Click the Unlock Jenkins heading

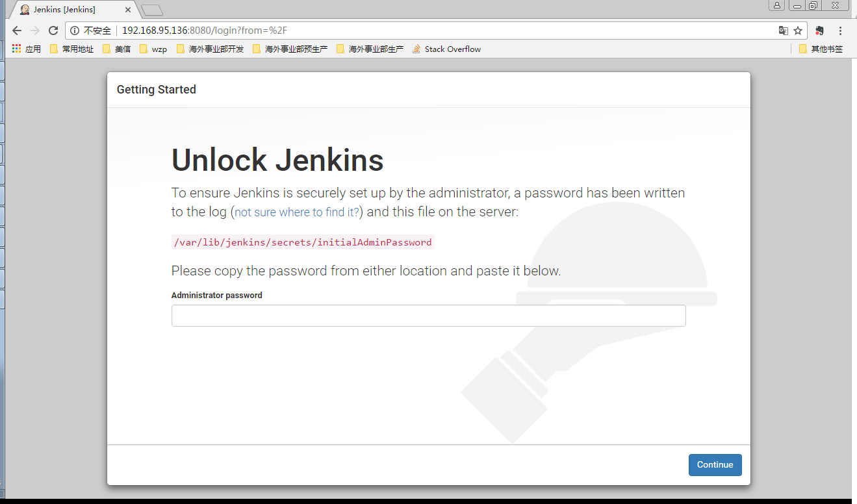tap(277, 160)
